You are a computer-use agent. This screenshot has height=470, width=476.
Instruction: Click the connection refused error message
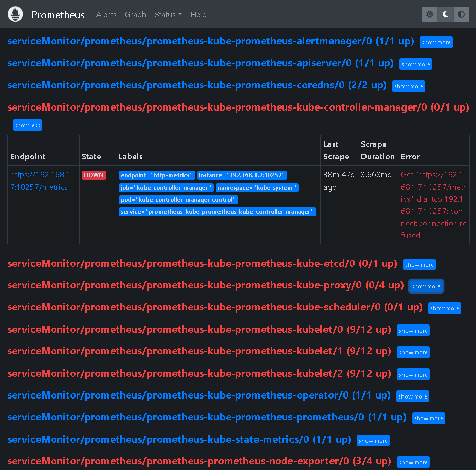(434, 205)
